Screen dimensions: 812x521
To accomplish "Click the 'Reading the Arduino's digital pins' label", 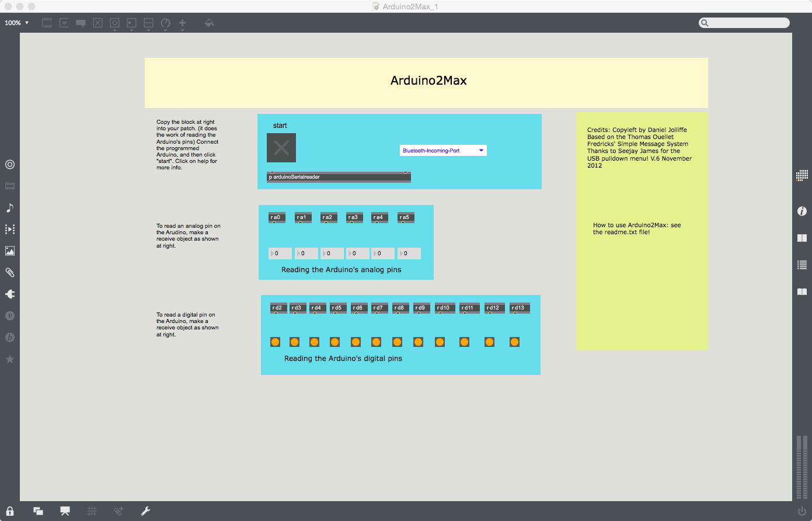I will point(343,359).
